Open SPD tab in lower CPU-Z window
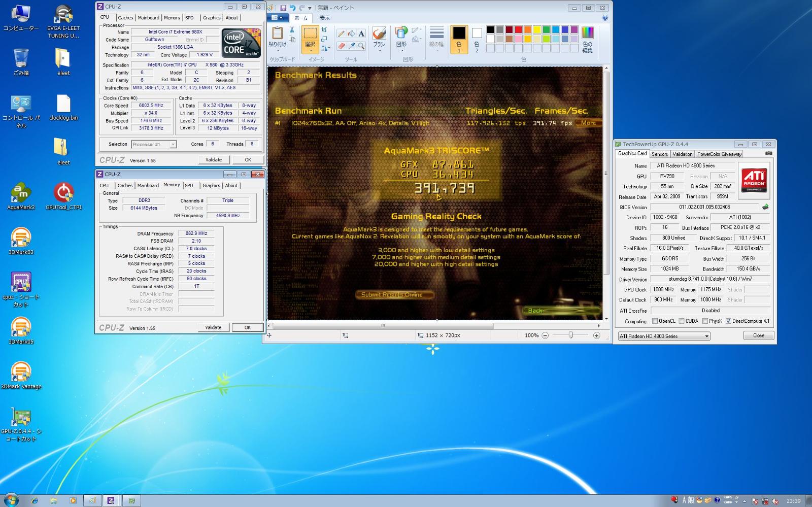 [189, 186]
